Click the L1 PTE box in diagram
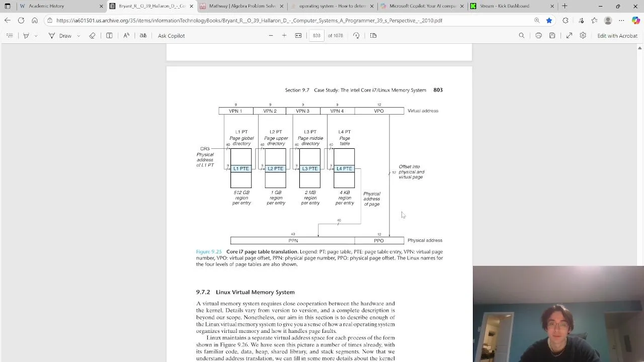 (x=241, y=169)
